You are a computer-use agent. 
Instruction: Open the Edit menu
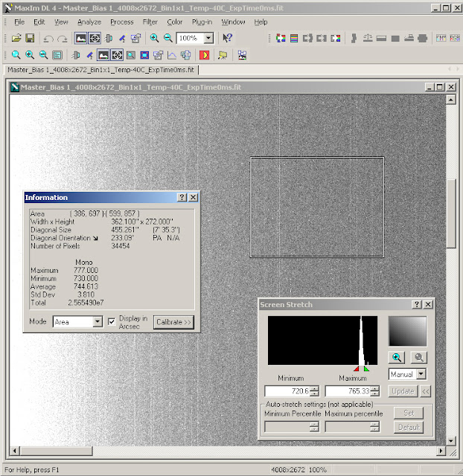(x=39, y=22)
